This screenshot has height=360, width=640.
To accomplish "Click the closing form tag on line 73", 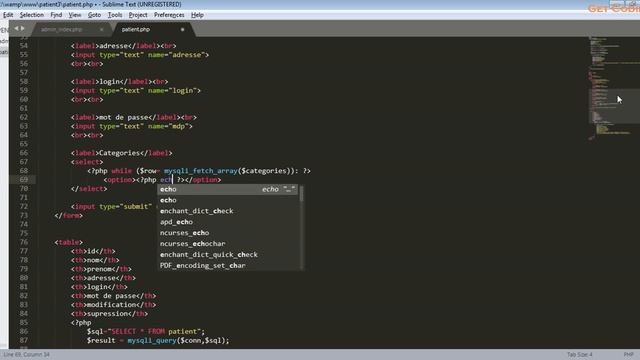I will coord(69,216).
